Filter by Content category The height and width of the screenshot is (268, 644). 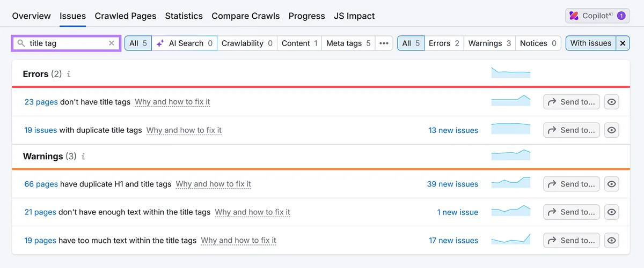click(299, 43)
